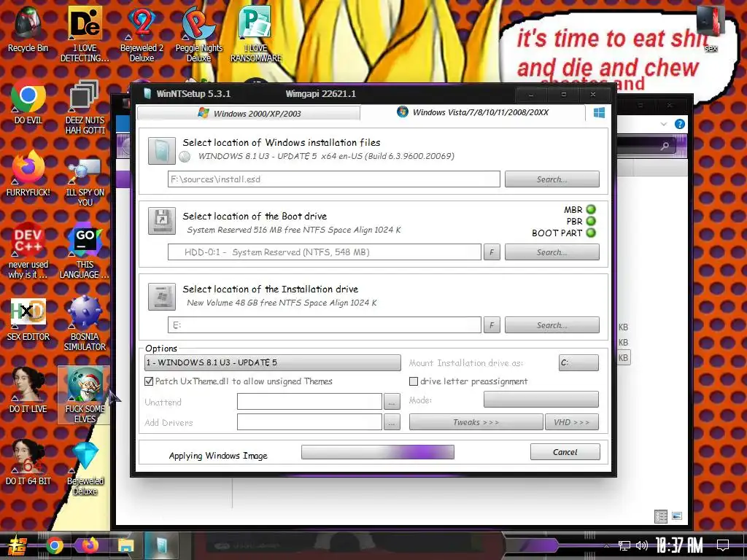Image resolution: width=747 pixels, height=560 pixels.
Task: Select the HxD editor desktop shortcut
Action: click(x=28, y=318)
